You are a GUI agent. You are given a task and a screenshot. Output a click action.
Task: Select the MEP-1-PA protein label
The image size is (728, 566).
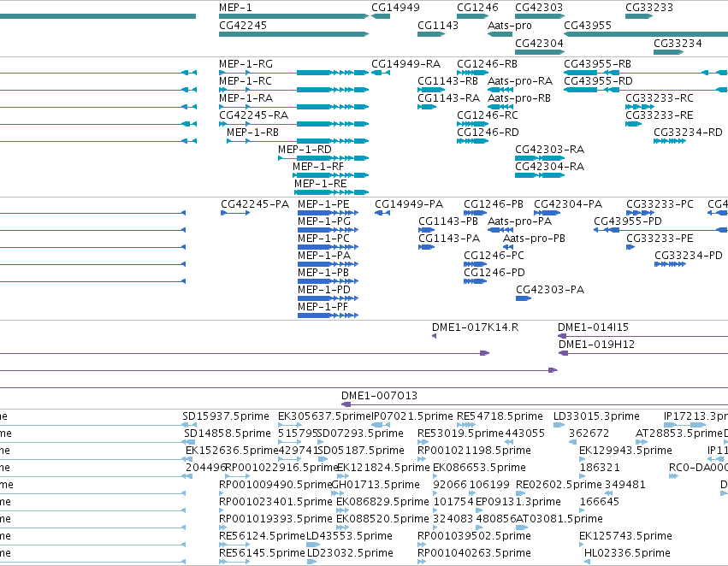point(324,256)
